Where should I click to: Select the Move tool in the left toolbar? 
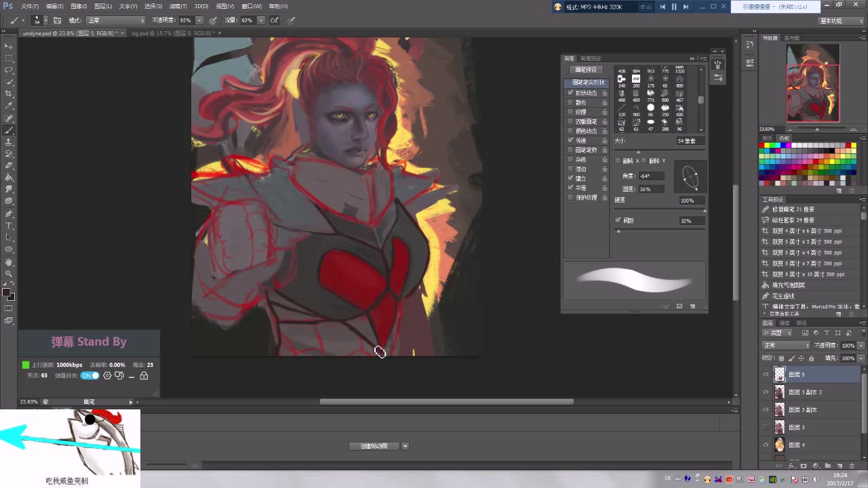[x=9, y=45]
